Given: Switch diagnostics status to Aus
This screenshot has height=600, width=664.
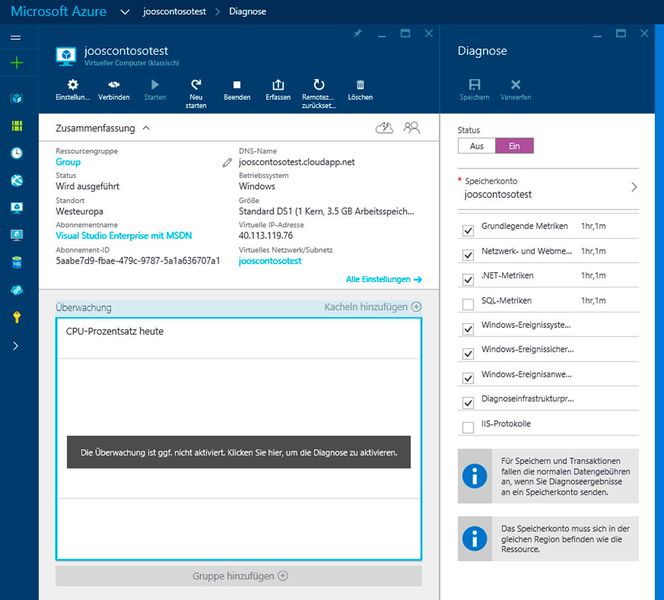Looking at the screenshot, I should click(477, 146).
